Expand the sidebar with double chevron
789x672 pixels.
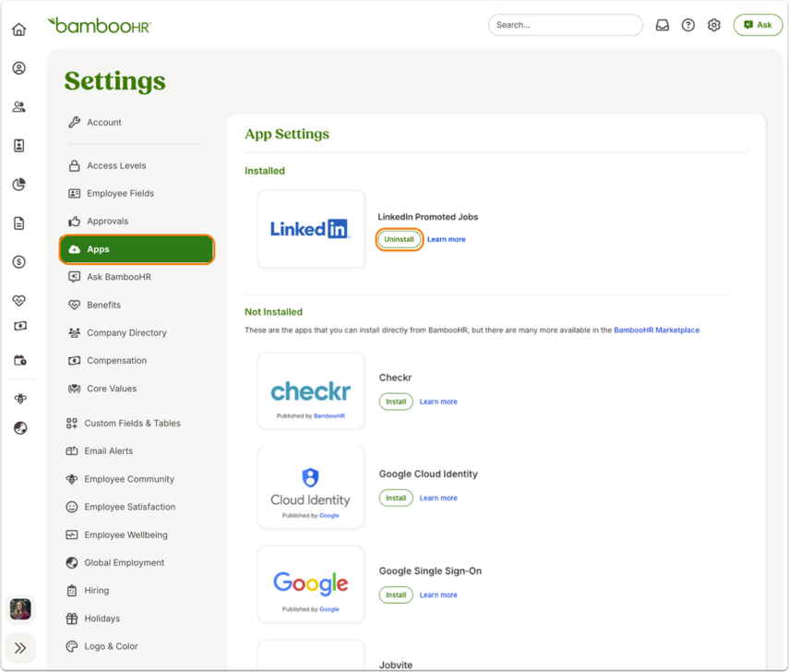(20, 648)
